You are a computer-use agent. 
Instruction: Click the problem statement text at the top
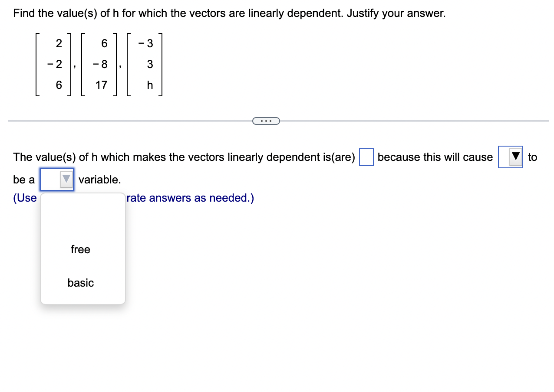[x=228, y=13]
